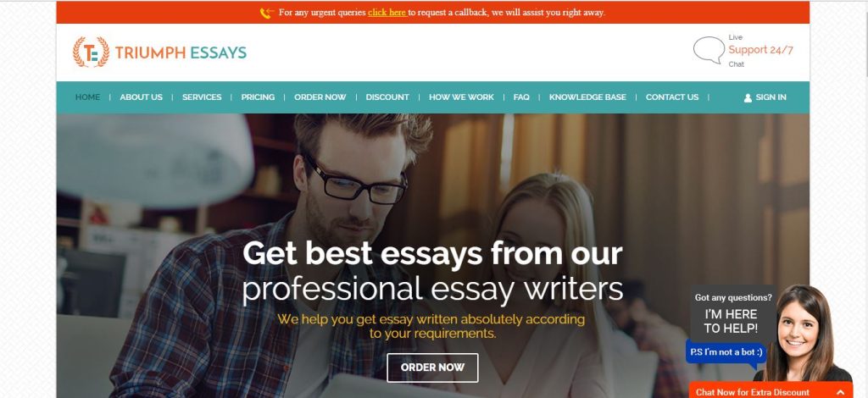Open the live chat speech bubble icon
868x398 pixels.
point(709,50)
